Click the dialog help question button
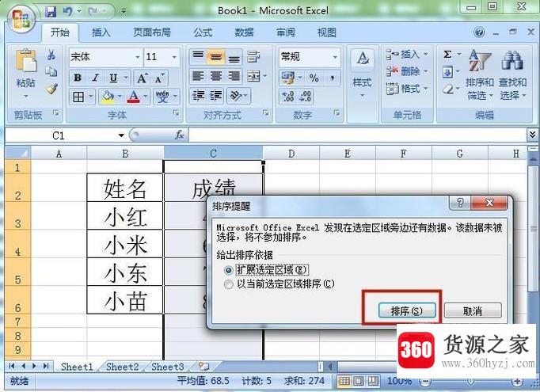This screenshot has width=540, height=392. click(x=460, y=203)
